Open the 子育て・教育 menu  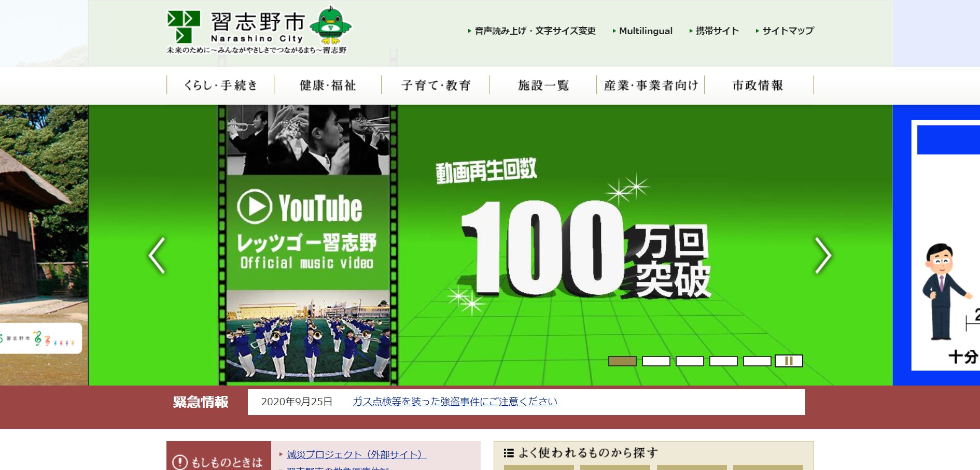click(436, 85)
